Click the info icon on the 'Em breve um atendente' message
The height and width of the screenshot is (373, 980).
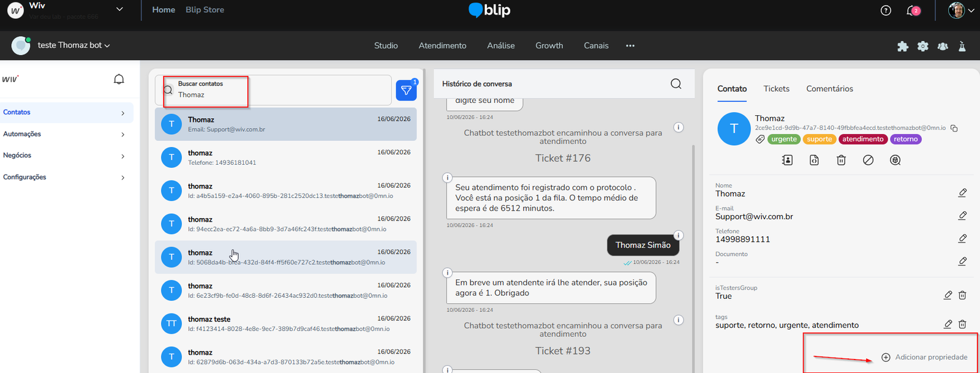coord(447,273)
